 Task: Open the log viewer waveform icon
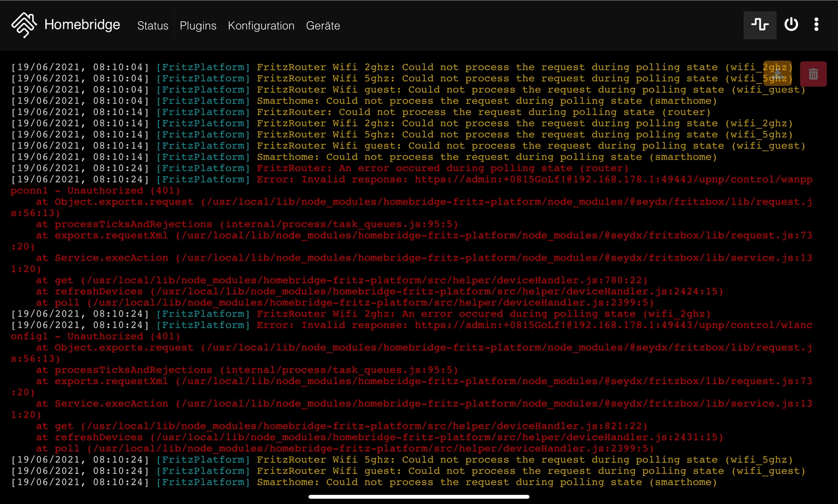pos(760,25)
